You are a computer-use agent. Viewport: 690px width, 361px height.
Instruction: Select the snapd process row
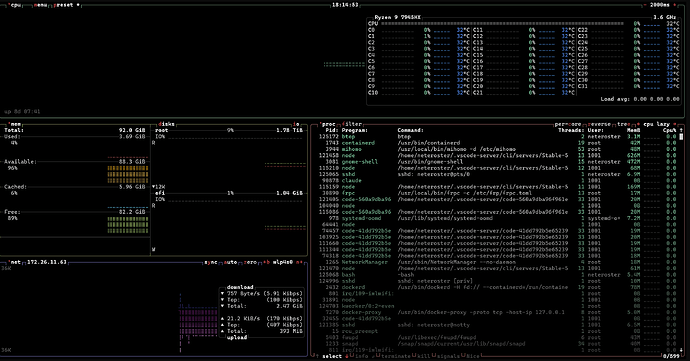[497, 343]
